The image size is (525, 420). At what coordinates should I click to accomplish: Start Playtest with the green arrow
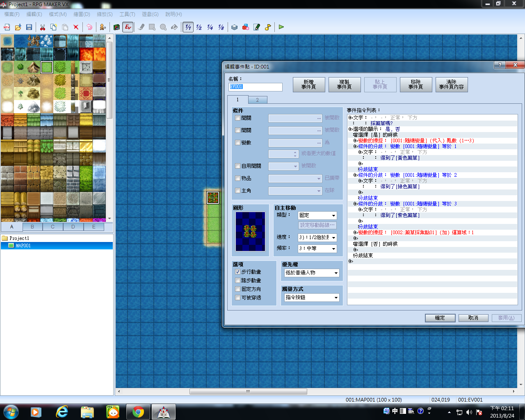[x=281, y=27]
